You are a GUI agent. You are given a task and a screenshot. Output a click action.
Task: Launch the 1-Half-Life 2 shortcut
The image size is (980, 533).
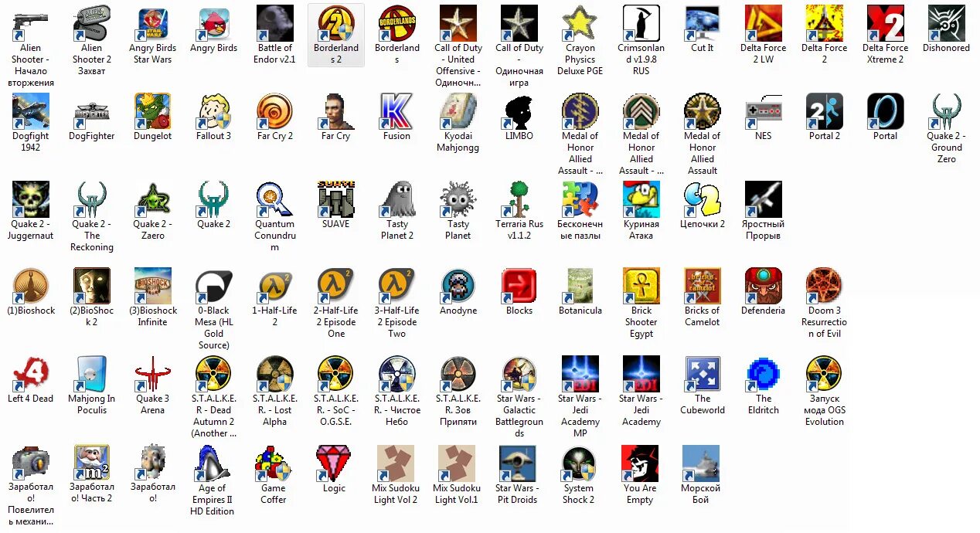(275, 286)
